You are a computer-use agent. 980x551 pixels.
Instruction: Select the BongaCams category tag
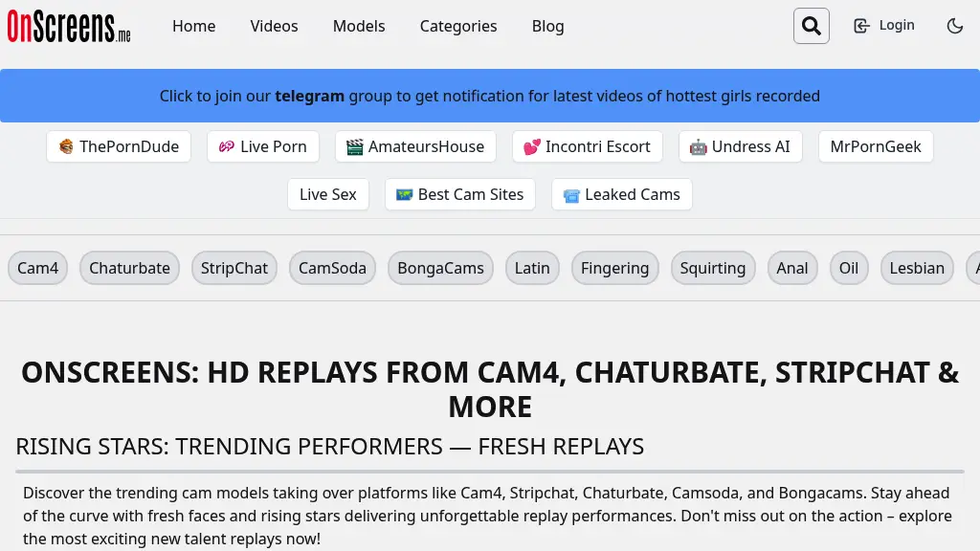[440, 268]
